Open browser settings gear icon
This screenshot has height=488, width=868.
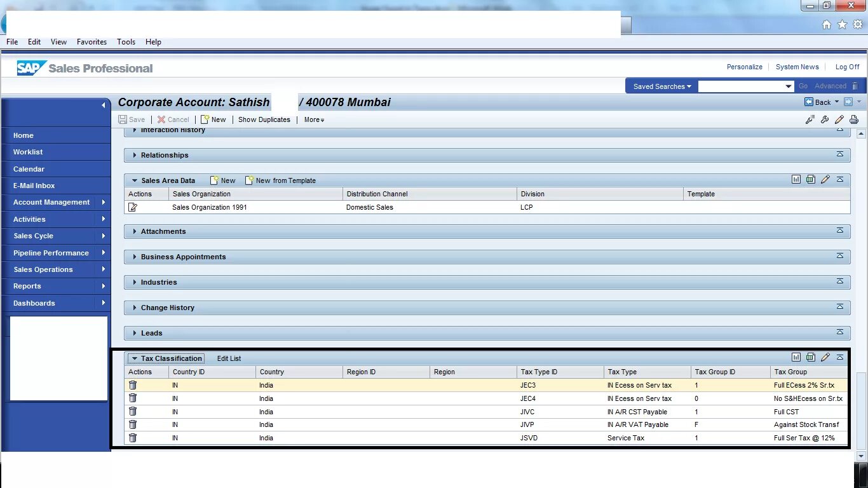(858, 25)
